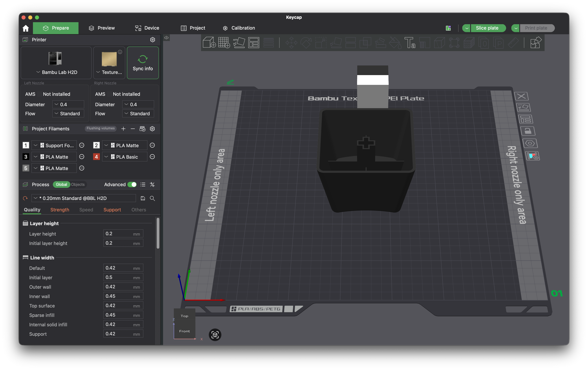Click the Sync info button
Screen dimensions: 588x370
[143, 63]
